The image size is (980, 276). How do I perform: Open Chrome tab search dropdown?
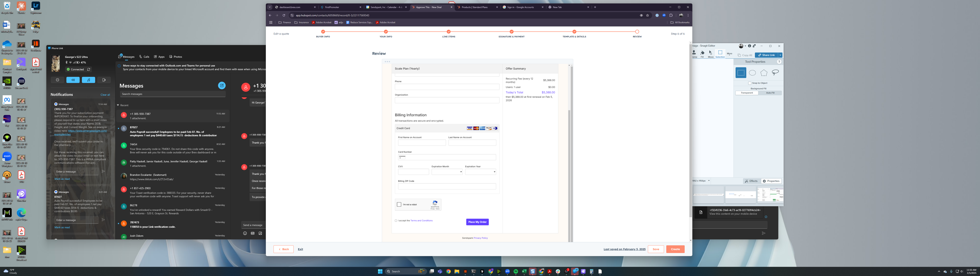pyautogui.click(x=270, y=7)
